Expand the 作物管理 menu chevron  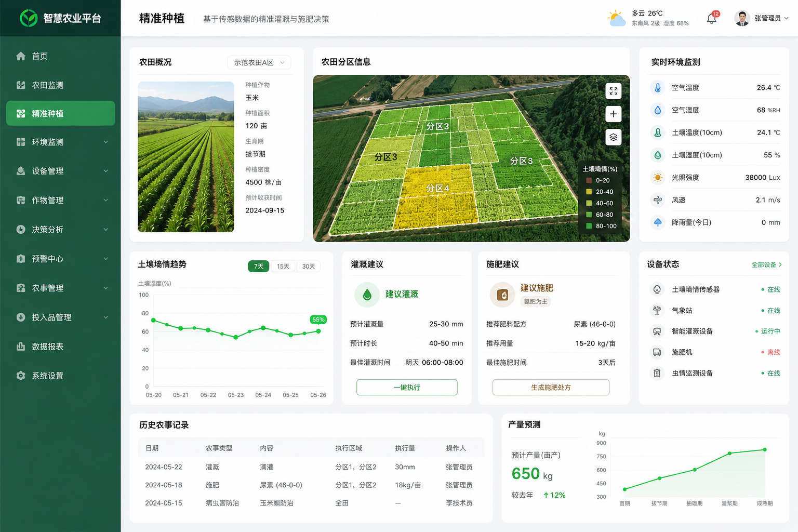click(106, 200)
